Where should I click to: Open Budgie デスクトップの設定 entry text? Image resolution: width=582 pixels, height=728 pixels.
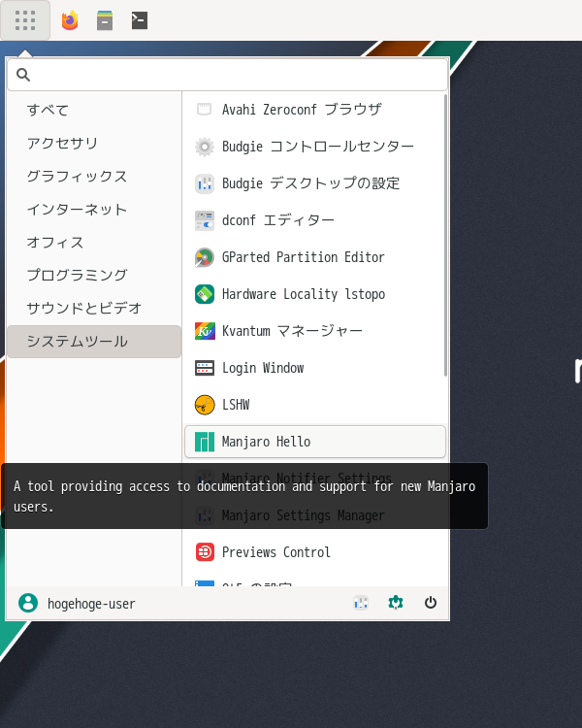point(310,183)
